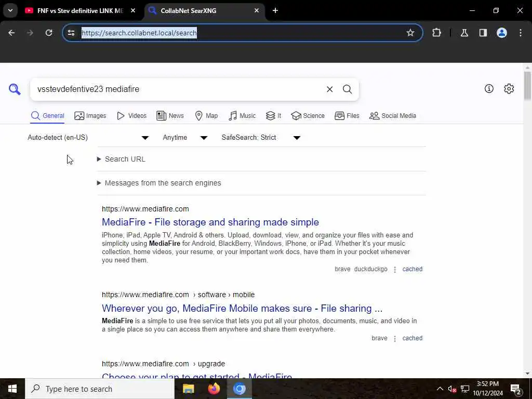This screenshot has height=399, width=532.
Task: Switch to News search category
Action: click(170, 116)
